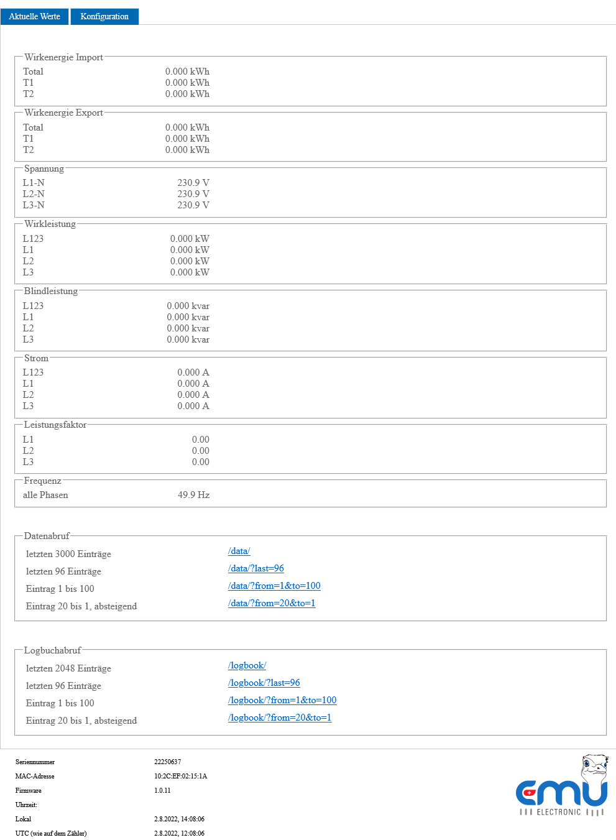Image resolution: width=616 pixels, height=840 pixels.
Task: Click the /logbook/?from=20&to=1 link
Action: click(x=280, y=718)
